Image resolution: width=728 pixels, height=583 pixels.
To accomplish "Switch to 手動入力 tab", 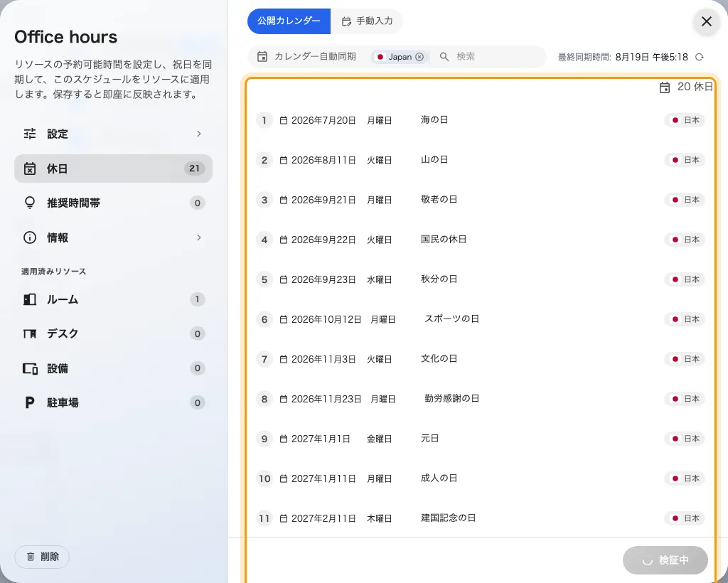I will pos(367,21).
